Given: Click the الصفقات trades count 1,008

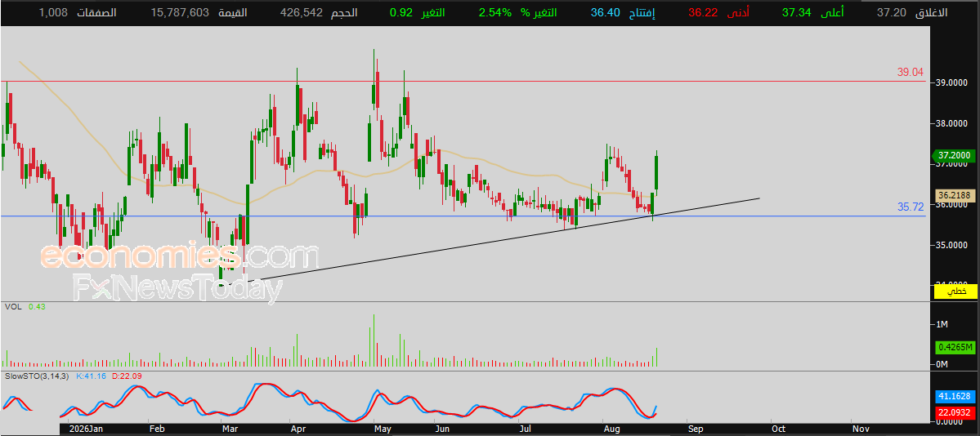Looking at the screenshot, I should pyautogui.click(x=52, y=12).
